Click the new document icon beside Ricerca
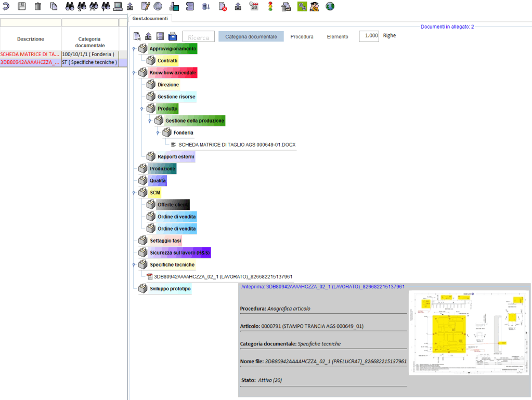Image resolution: width=532 pixels, height=400 pixels. point(137,36)
